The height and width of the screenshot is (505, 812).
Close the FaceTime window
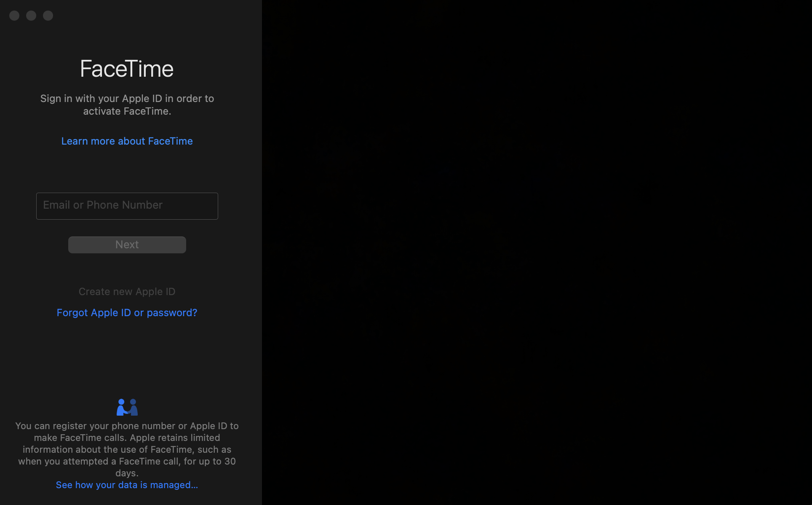coord(14,16)
